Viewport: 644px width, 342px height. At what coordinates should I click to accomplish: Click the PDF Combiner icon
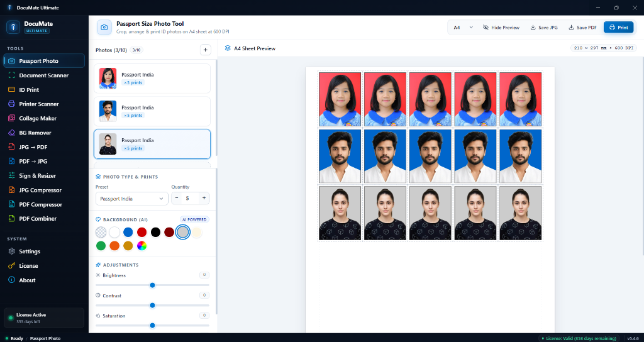click(11, 218)
